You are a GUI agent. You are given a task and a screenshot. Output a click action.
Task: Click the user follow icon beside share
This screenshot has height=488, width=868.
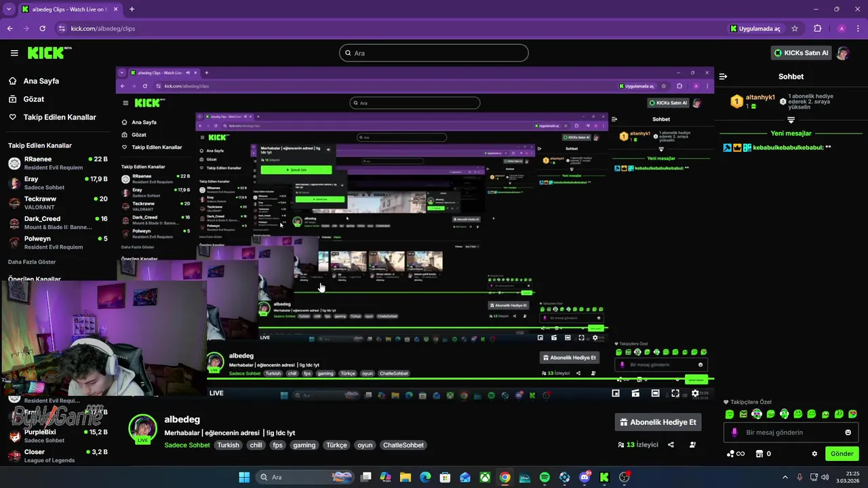pyautogui.click(x=692, y=445)
